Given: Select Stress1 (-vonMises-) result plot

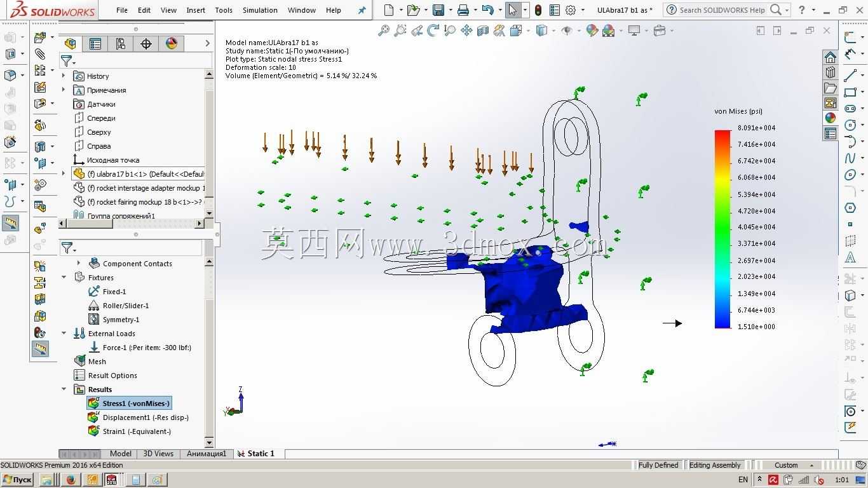Looking at the screenshot, I should click(129, 403).
